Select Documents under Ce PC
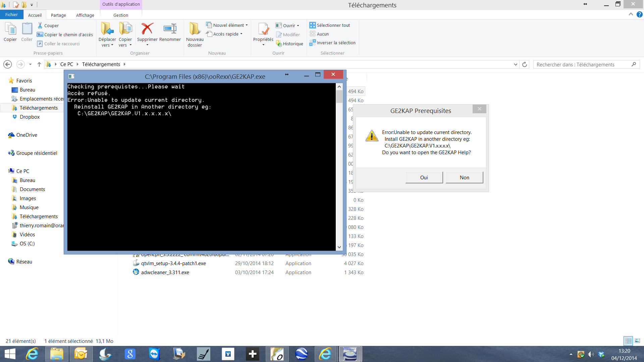The height and width of the screenshot is (362, 644). tap(32, 189)
